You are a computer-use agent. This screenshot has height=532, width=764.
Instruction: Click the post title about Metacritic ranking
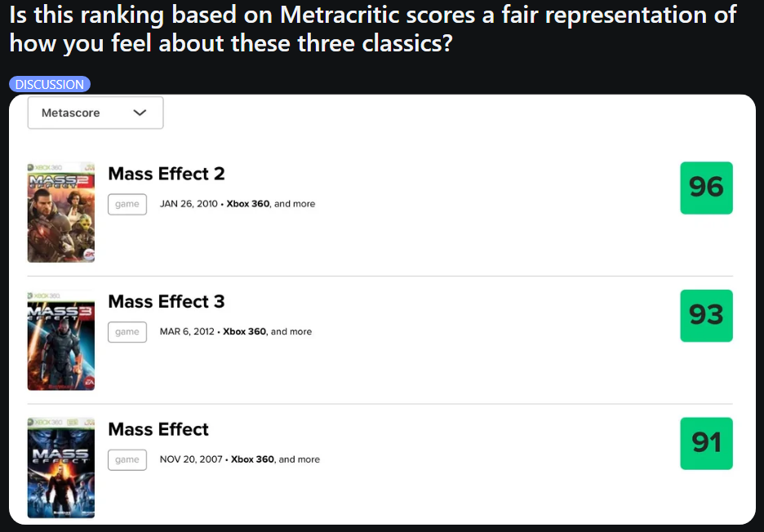coord(372,28)
